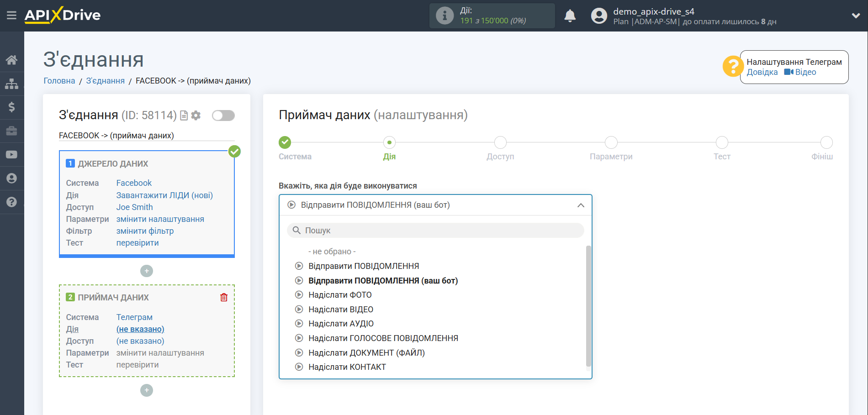Collapse the action selection dropdown

(x=581, y=205)
